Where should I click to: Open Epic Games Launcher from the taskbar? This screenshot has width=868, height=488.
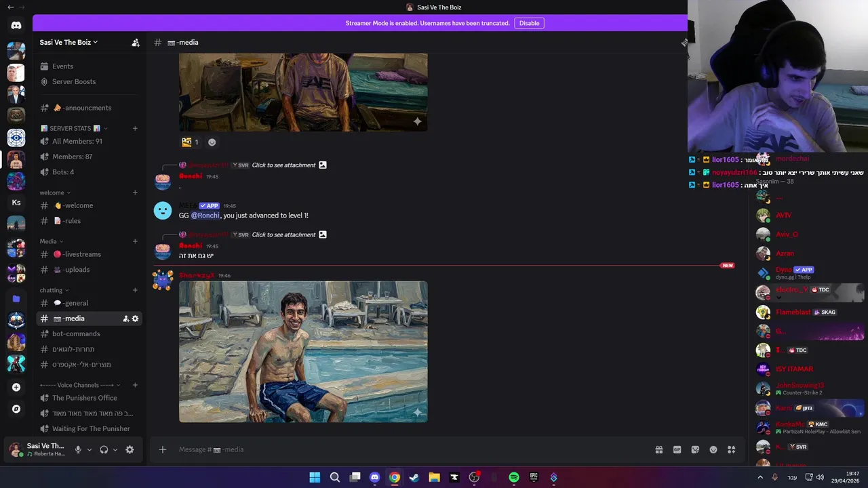click(534, 477)
